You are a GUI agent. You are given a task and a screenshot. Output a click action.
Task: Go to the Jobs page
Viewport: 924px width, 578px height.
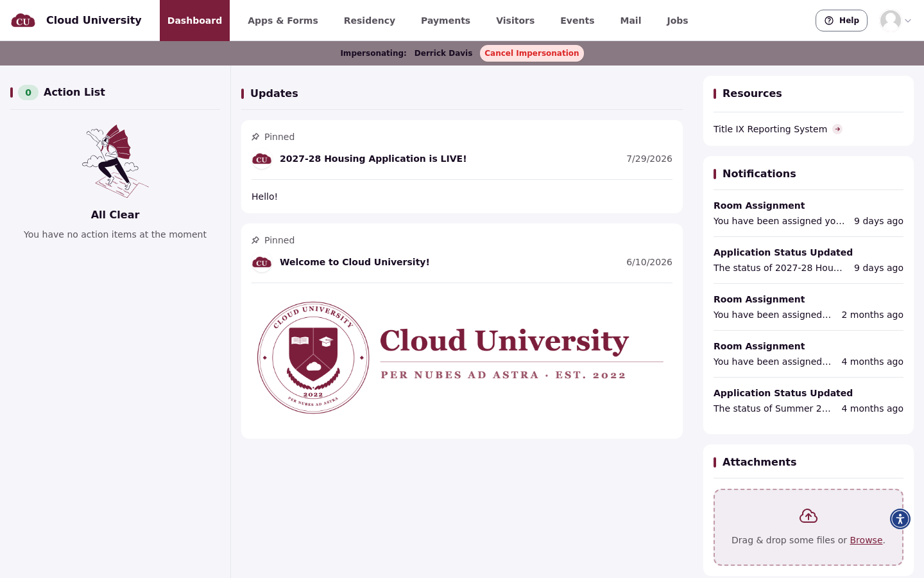coord(678,21)
